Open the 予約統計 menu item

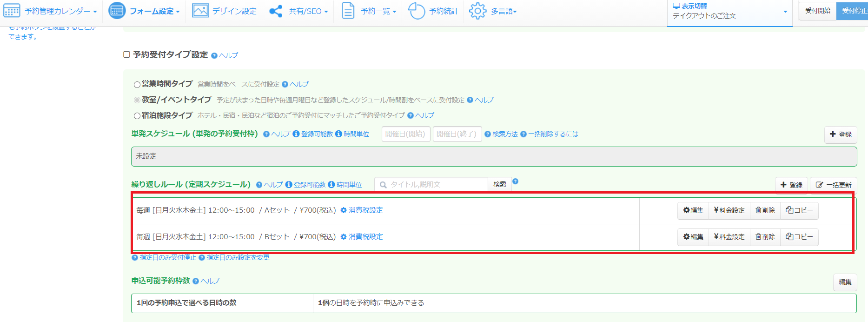pyautogui.click(x=444, y=11)
